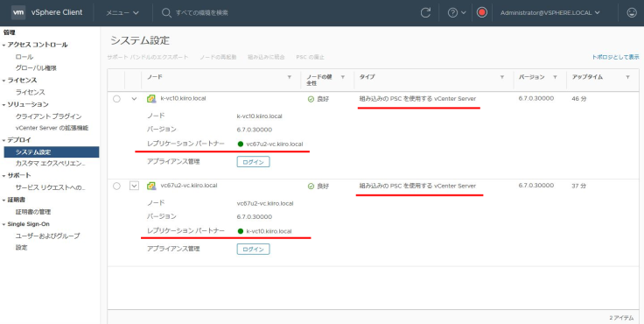The width and height of the screenshot is (644, 324).
Task: Click the search magnifier icon
Action: [x=166, y=13]
